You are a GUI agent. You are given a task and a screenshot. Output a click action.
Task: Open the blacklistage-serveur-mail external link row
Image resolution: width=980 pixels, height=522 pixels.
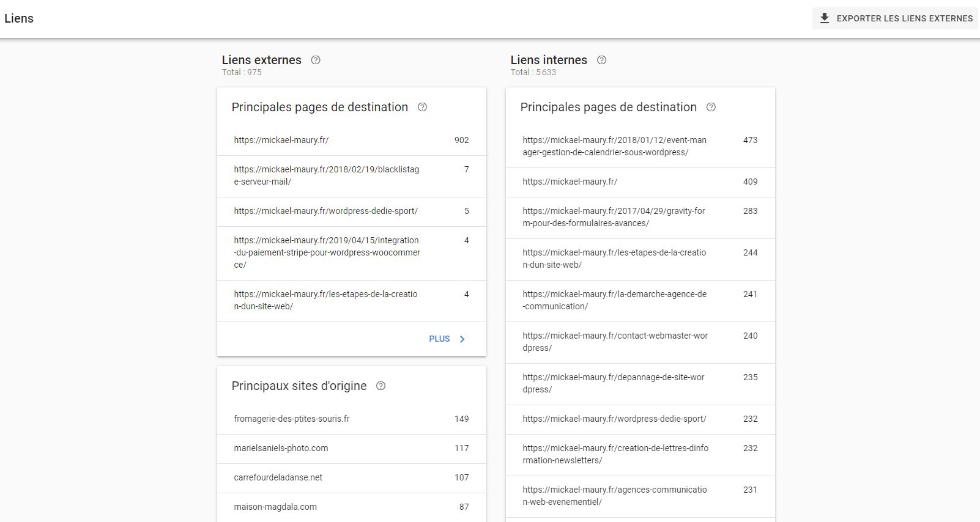[x=351, y=175]
